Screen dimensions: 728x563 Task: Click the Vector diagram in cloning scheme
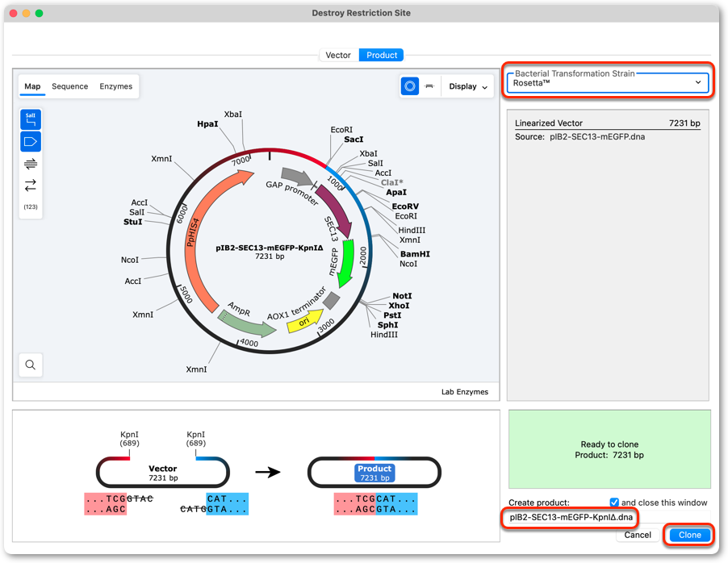pos(162,473)
